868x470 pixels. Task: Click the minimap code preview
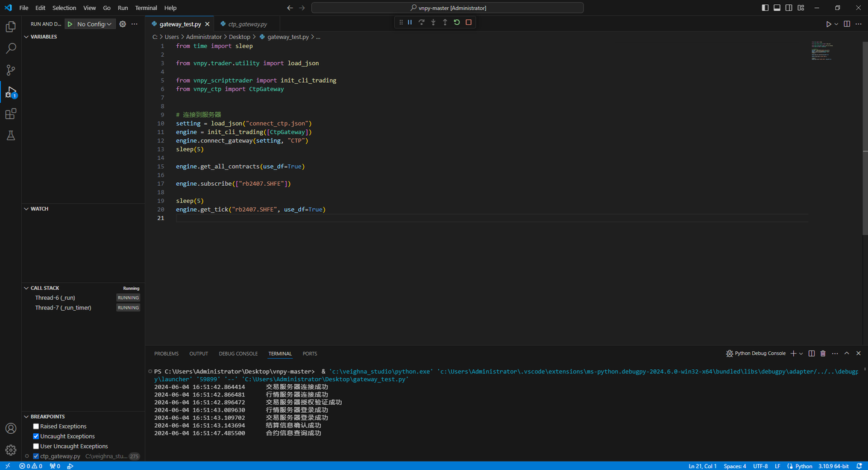[x=822, y=51]
